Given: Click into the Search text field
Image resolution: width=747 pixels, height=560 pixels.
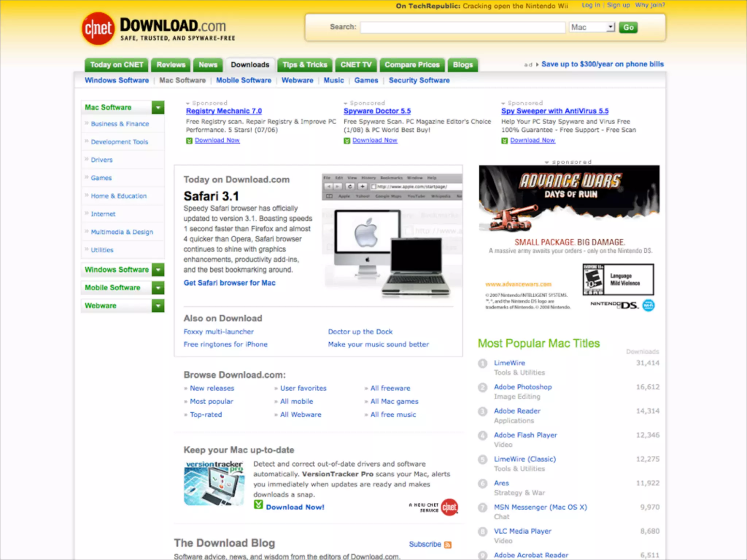Looking at the screenshot, I should [x=462, y=27].
